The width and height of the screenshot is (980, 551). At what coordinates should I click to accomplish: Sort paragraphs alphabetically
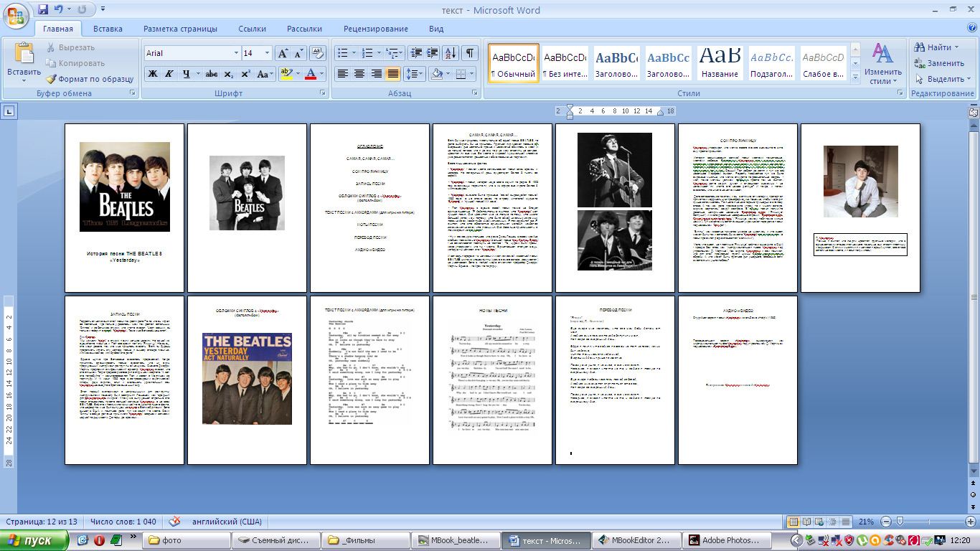451,53
